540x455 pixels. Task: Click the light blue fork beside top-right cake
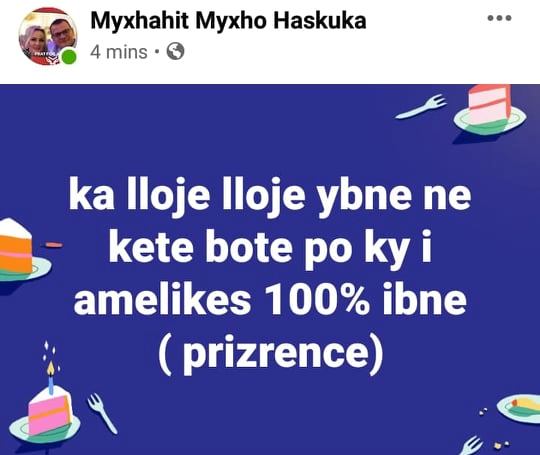pyautogui.click(x=421, y=107)
